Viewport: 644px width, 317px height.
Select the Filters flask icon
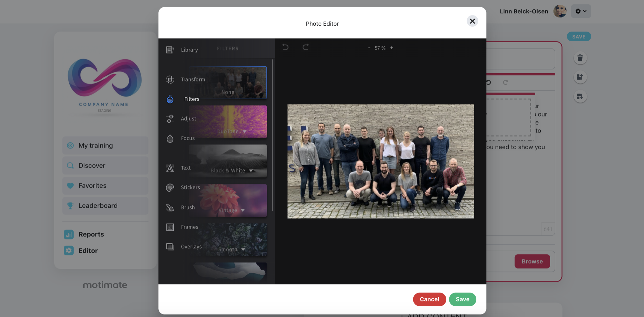click(x=170, y=99)
